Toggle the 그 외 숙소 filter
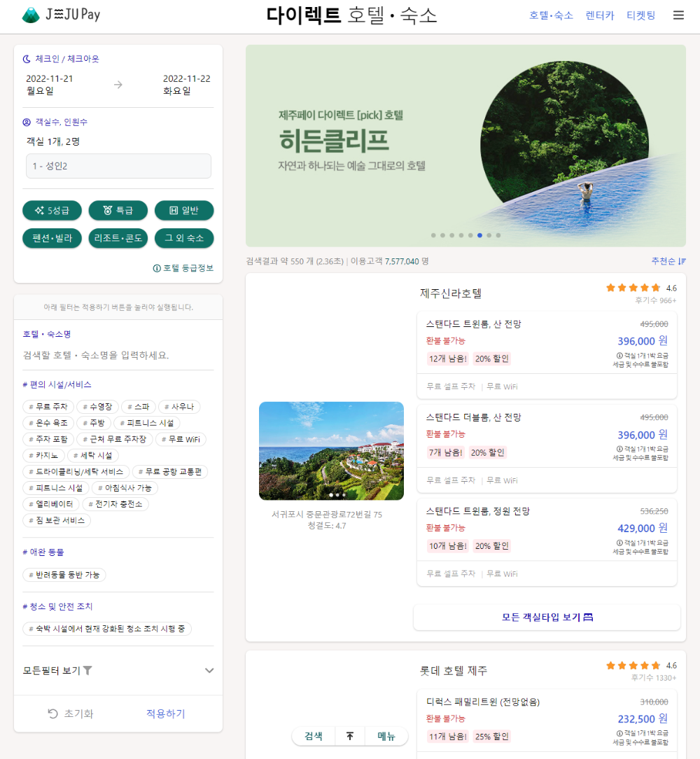This screenshot has width=700, height=759. coord(184,238)
